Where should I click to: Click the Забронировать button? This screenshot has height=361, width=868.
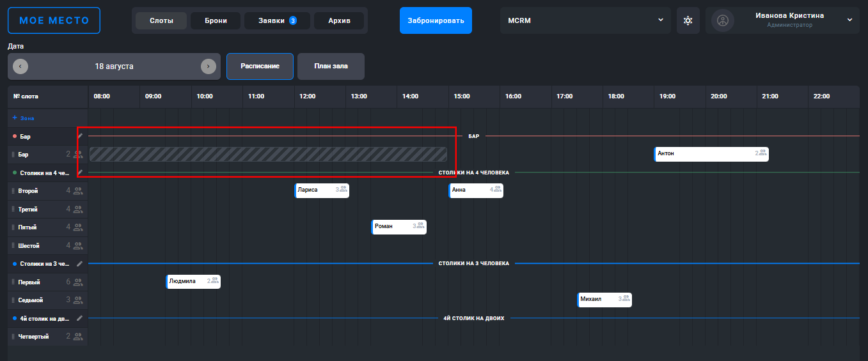tap(436, 20)
